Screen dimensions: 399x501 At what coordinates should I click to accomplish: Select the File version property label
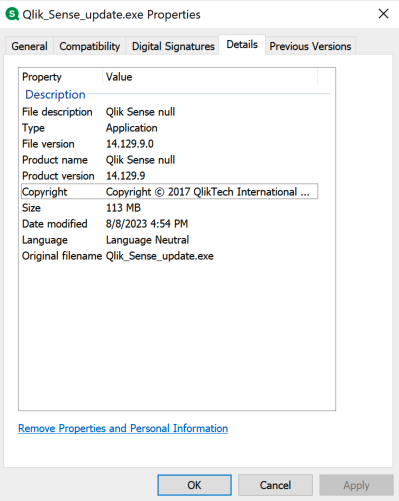coord(48,144)
